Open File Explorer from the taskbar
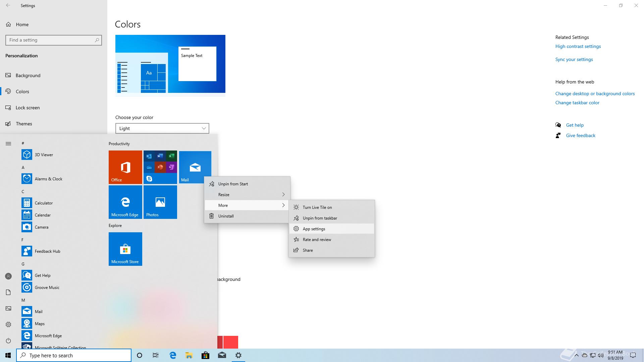 coord(189,355)
